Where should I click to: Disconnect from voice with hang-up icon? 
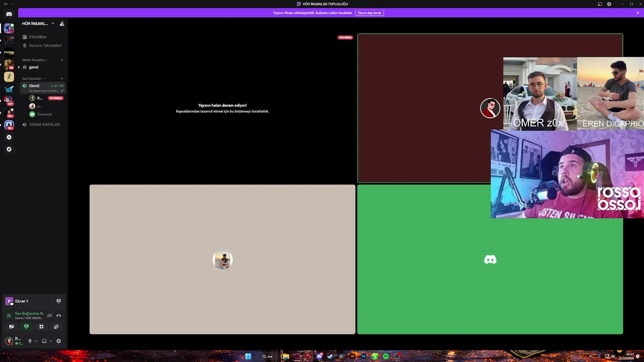[x=59, y=316]
